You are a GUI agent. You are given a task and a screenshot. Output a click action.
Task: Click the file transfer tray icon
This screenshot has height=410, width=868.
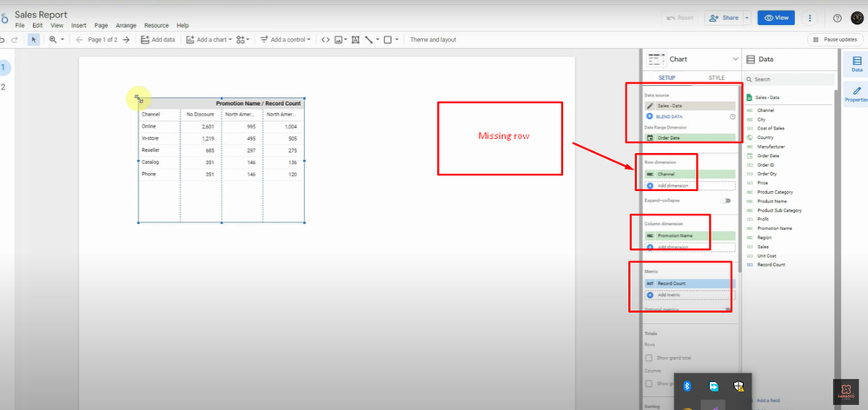click(713, 387)
